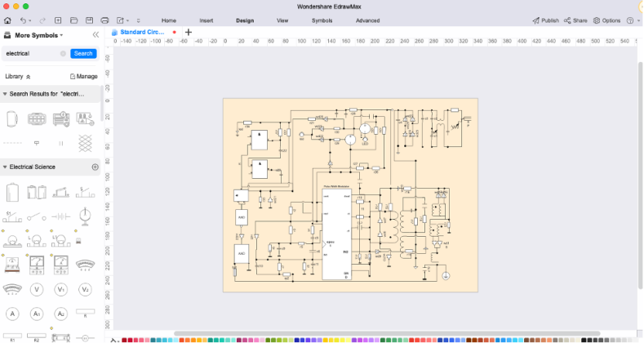The image size is (644, 343).
Task: Click the blue Search button
Action: click(83, 53)
